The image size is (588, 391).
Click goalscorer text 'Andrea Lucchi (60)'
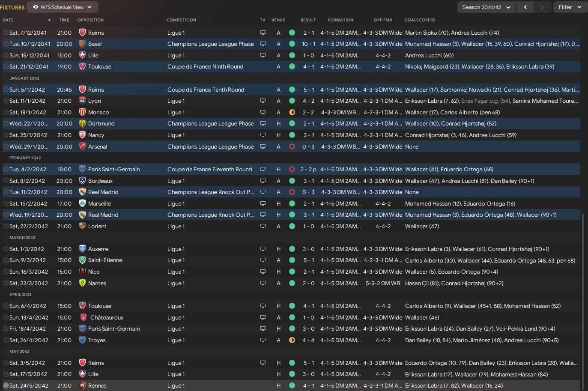tap(430, 55)
